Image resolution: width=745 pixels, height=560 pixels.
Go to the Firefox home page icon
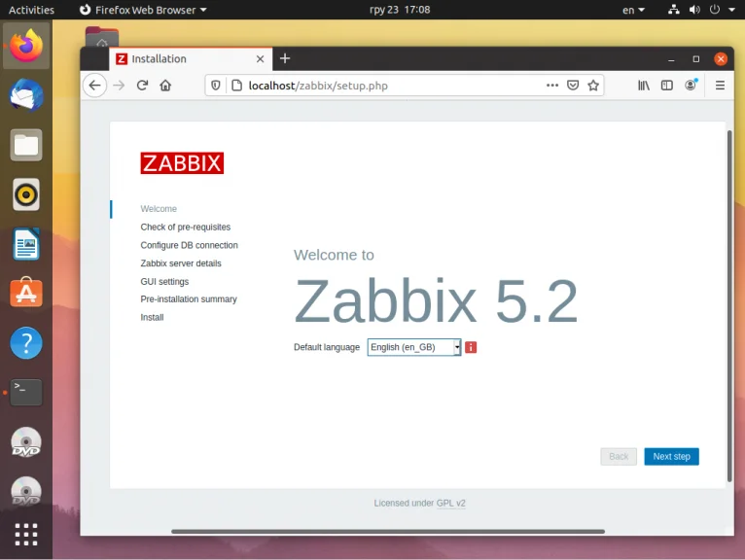tap(165, 86)
